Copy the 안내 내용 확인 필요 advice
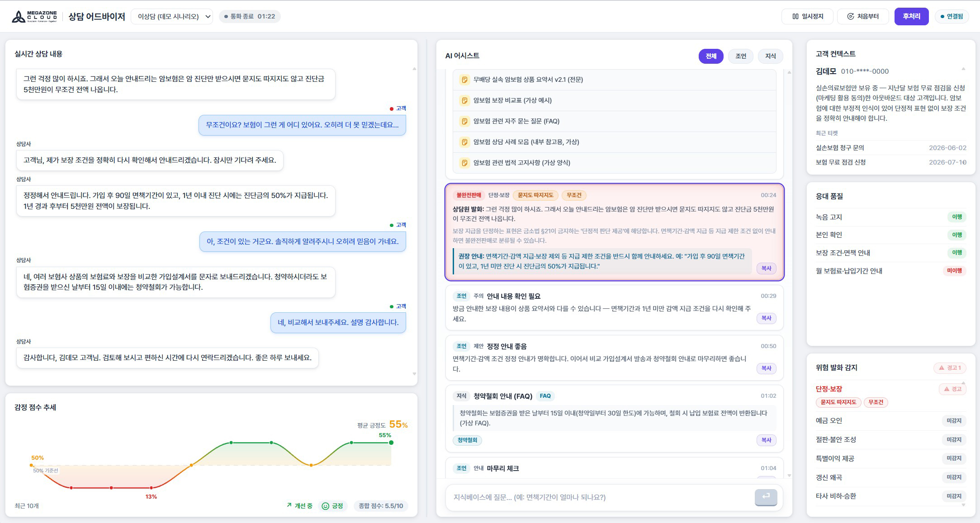The image size is (980, 523). click(766, 318)
